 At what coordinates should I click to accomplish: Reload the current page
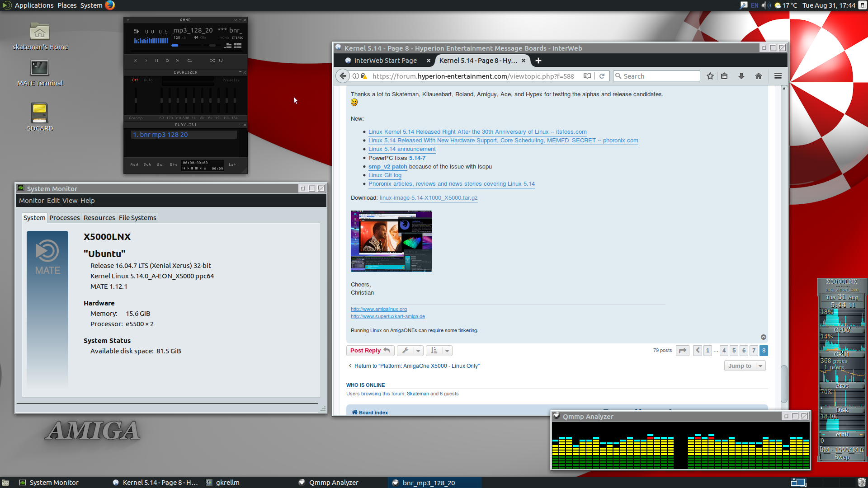tap(602, 76)
